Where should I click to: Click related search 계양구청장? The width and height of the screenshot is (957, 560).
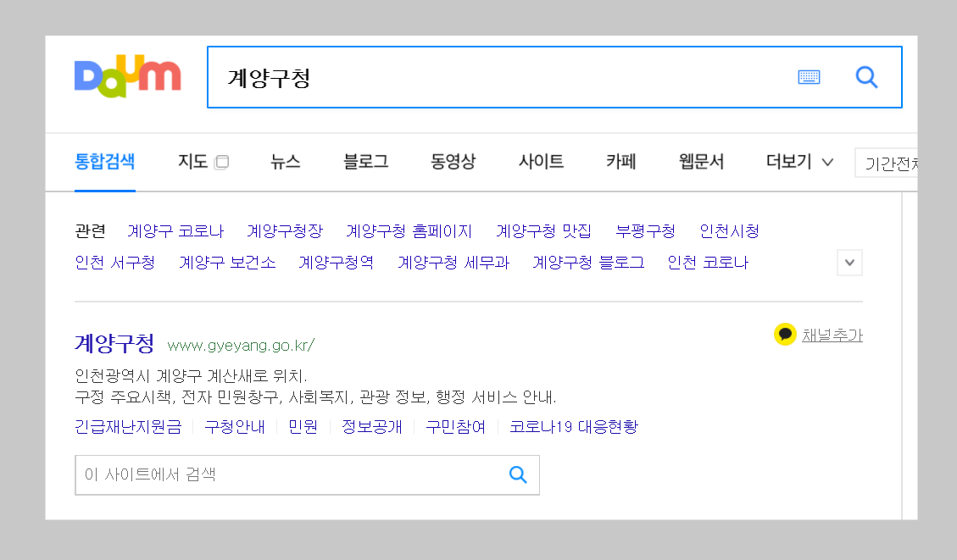click(285, 231)
